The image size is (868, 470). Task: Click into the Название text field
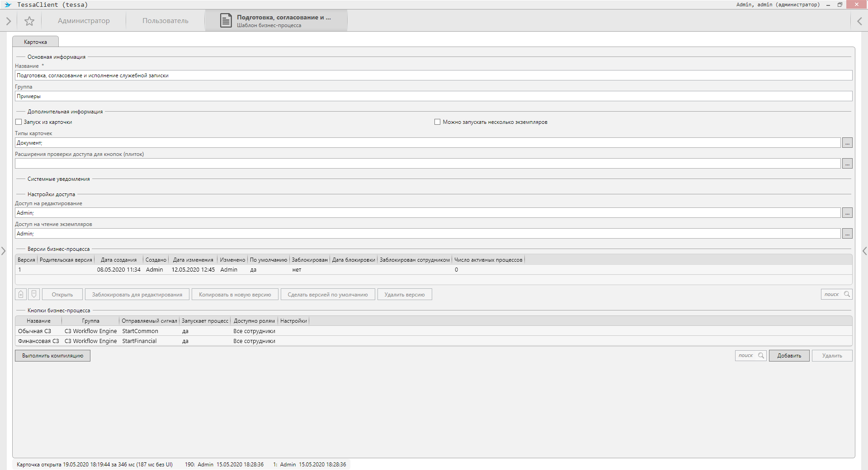coord(433,75)
